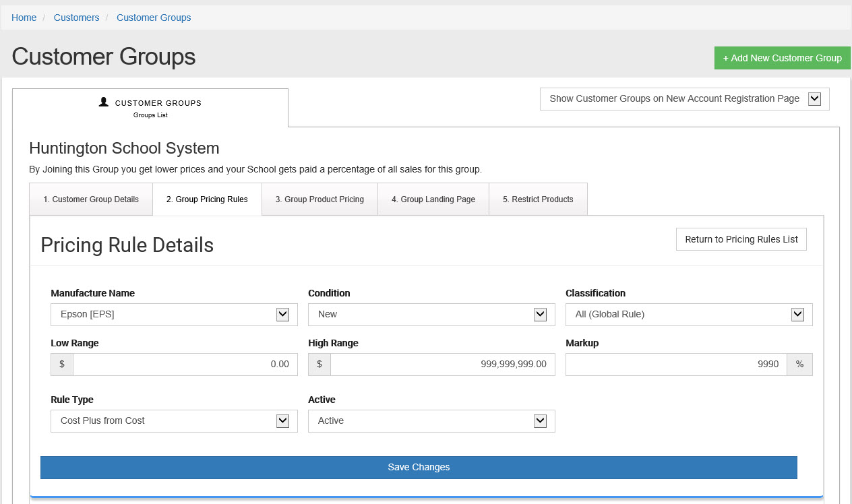Switch to Customer Group Details tab

(91, 199)
